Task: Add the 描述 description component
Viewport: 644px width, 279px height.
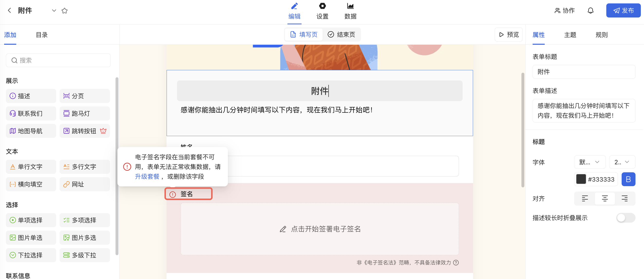Action: coord(31,96)
